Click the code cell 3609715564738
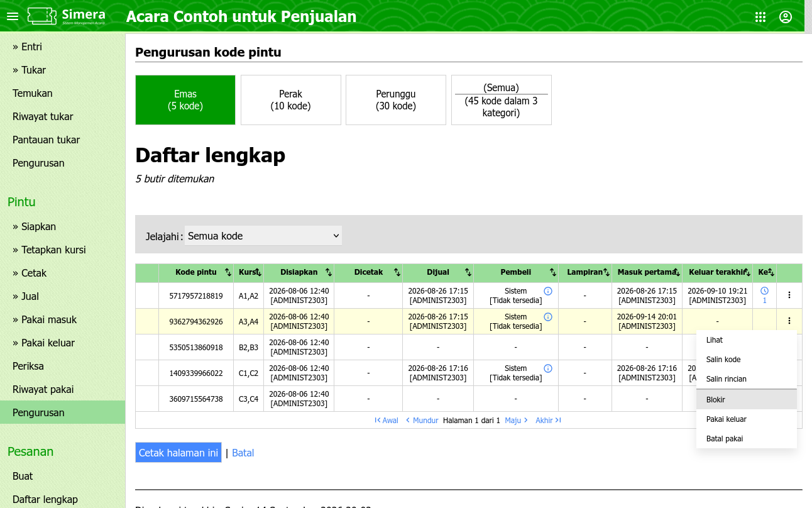This screenshot has width=812, height=508. click(x=196, y=399)
